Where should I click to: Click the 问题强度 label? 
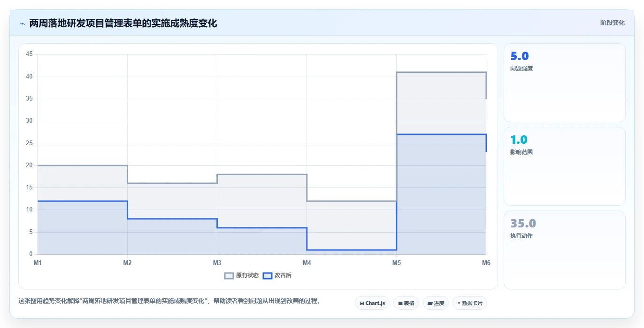pos(521,69)
